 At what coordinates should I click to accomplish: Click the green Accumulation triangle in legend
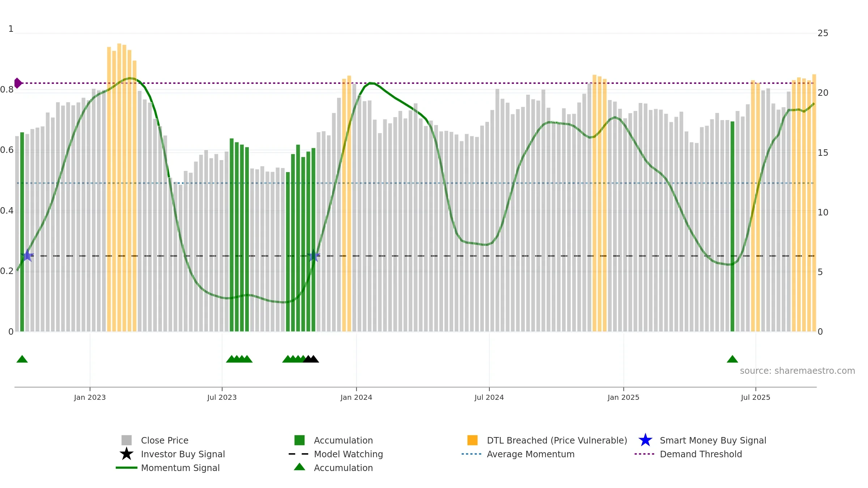tap(299, 467)
